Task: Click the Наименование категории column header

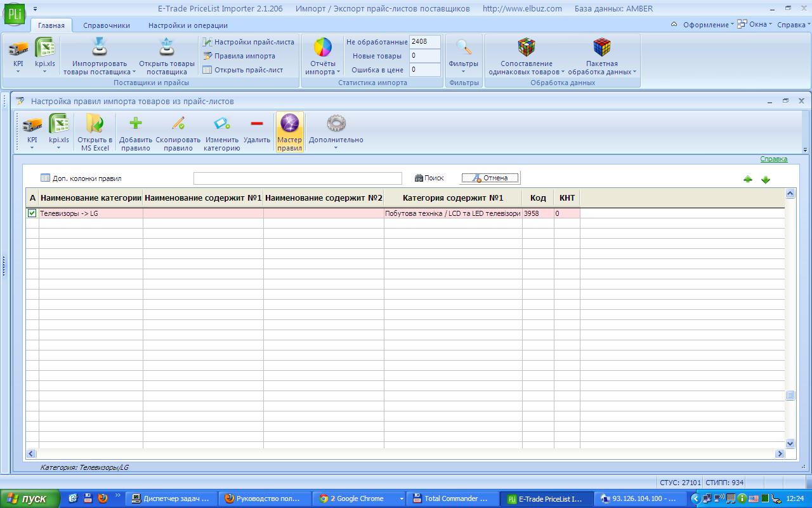Action: click(91, 198)
